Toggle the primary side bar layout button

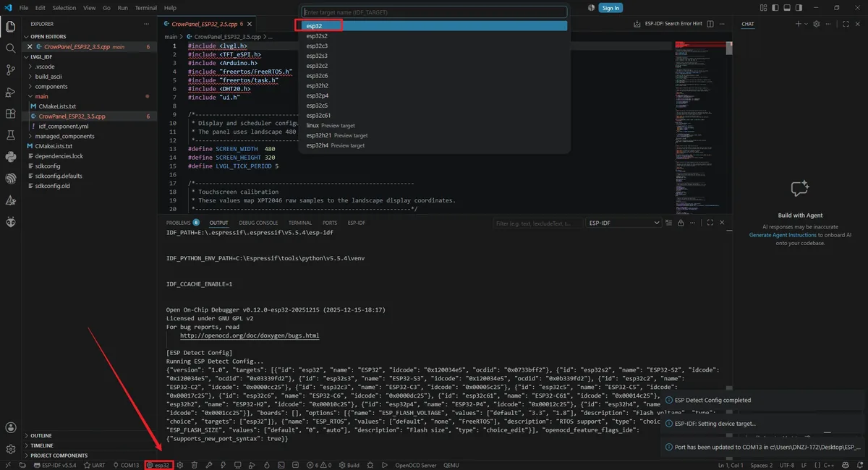pyautogui.click(x=775, y=8)
